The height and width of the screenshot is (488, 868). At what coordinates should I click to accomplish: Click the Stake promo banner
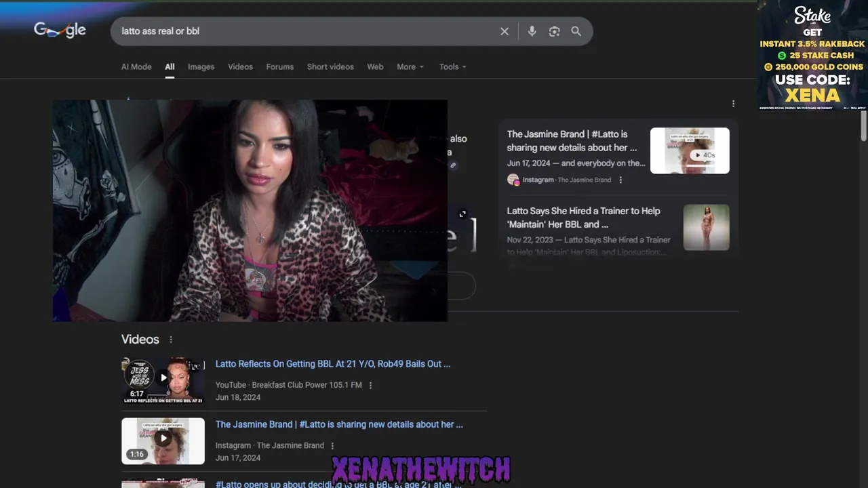point(812,56)
